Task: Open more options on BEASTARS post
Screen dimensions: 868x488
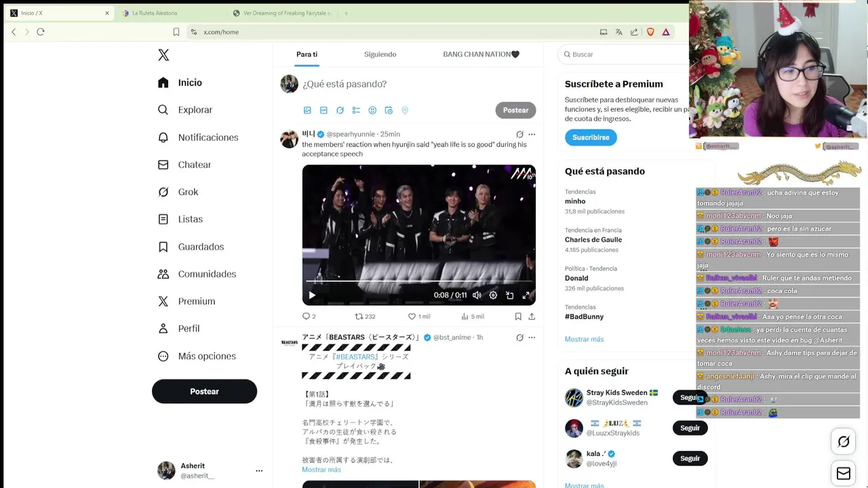Action: click(x=532, y=338)
